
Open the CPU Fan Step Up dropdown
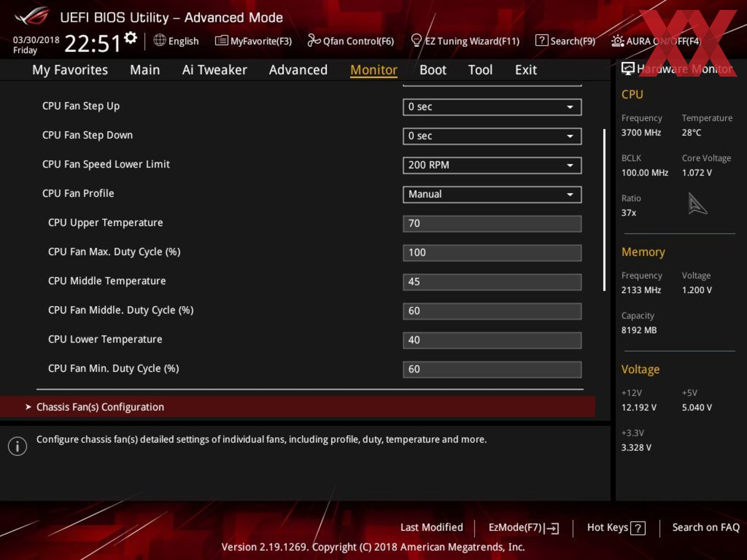tap(492, 107)
